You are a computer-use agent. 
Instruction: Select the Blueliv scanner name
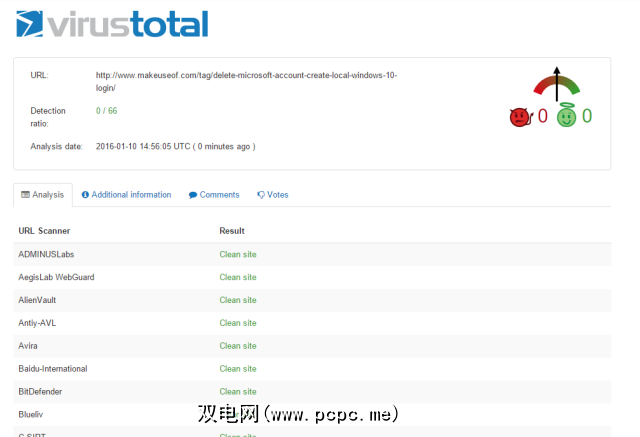pos(30,414)
